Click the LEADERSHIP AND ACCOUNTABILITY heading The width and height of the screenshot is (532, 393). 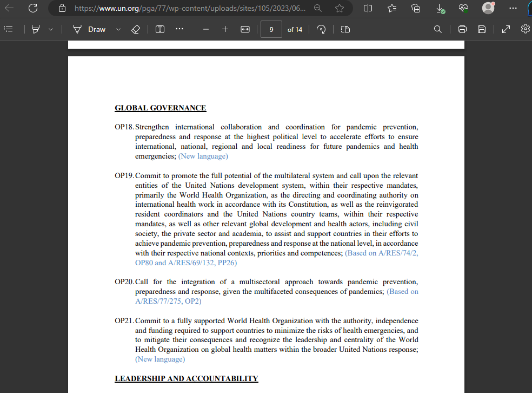(x=187, y=378)
